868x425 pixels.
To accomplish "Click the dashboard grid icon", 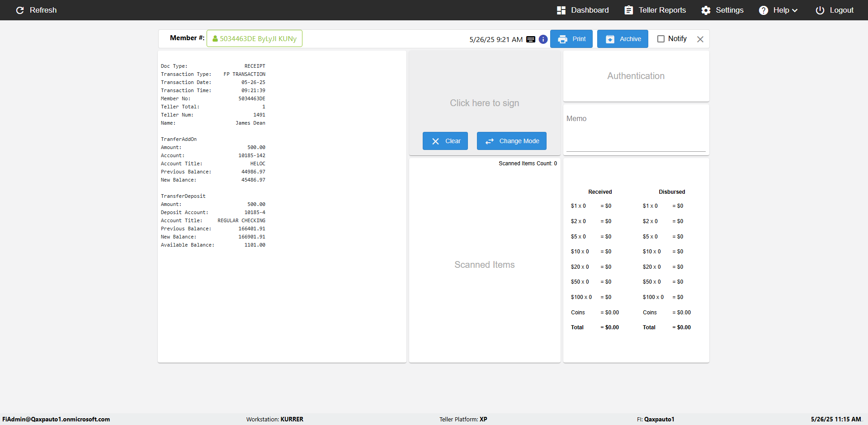I will (561, 10).
